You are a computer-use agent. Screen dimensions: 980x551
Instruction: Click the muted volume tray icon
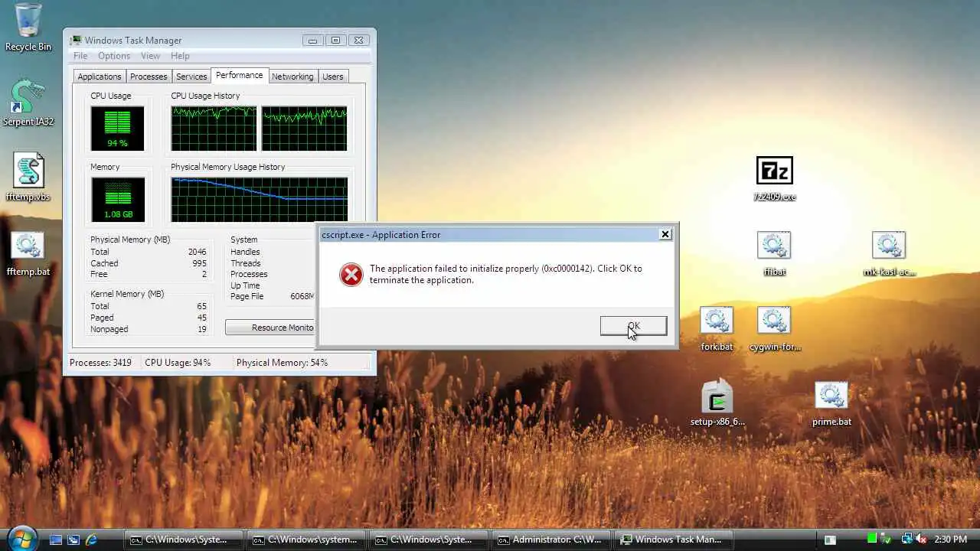(921, 540)
